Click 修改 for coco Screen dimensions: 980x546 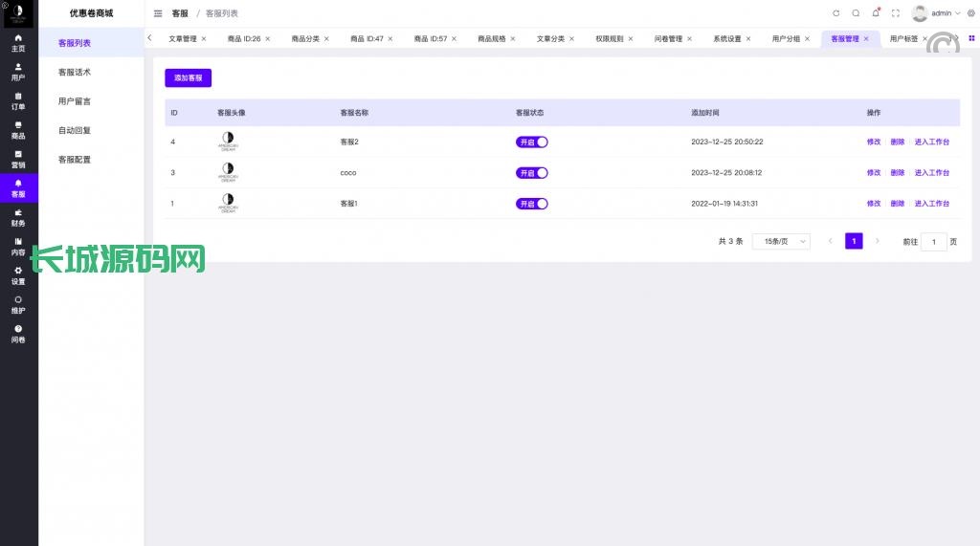pos(874,173)
